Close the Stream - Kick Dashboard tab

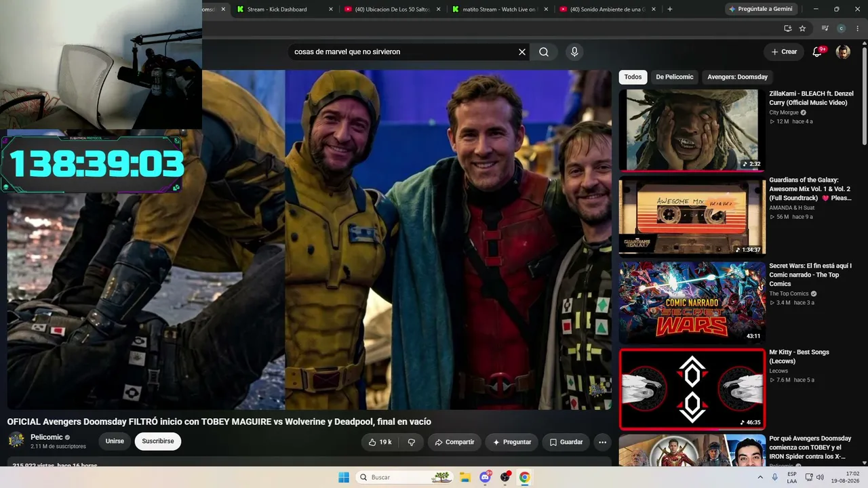point(331,9)
